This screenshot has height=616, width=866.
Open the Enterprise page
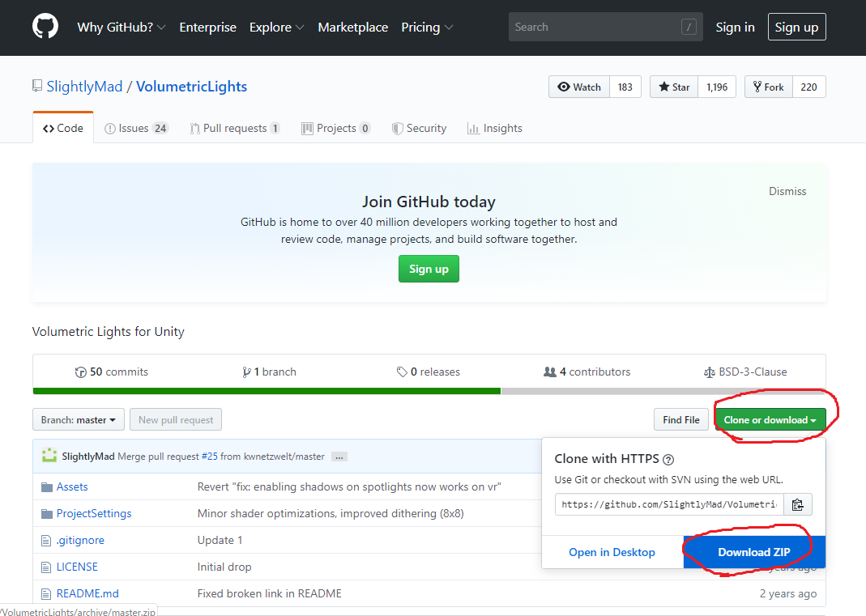(x=207, y=27)
